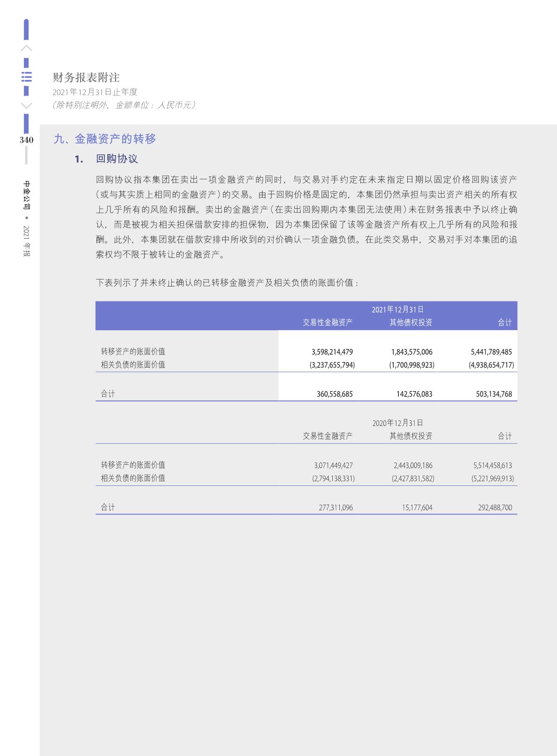Viewport: 557px width, 756px height.
Task: Click the 2021 liabilities total (4,938,654,717)
Action: (491, 365)
